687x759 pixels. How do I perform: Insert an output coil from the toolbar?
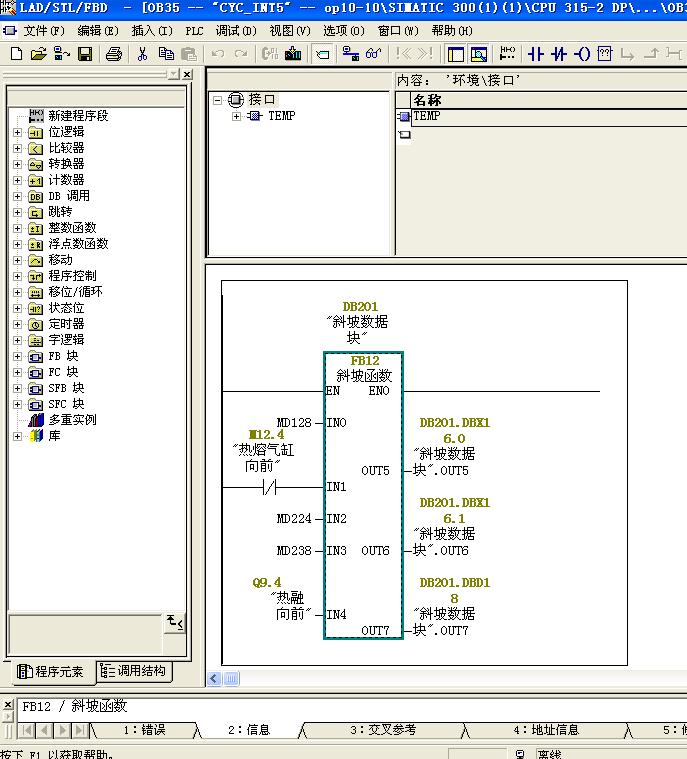582,54
